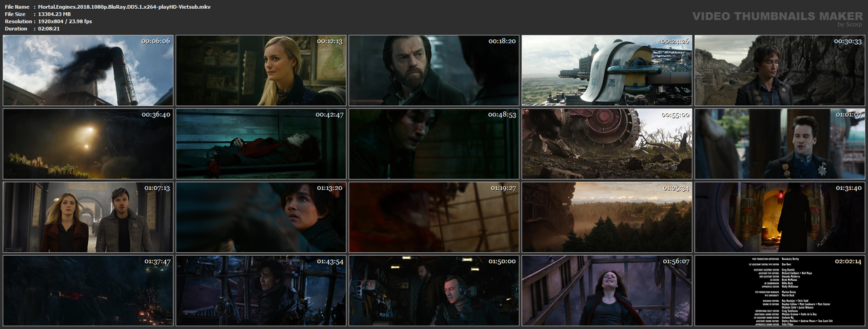
Task: Click the "Duration" label
Action: [16, 28]
